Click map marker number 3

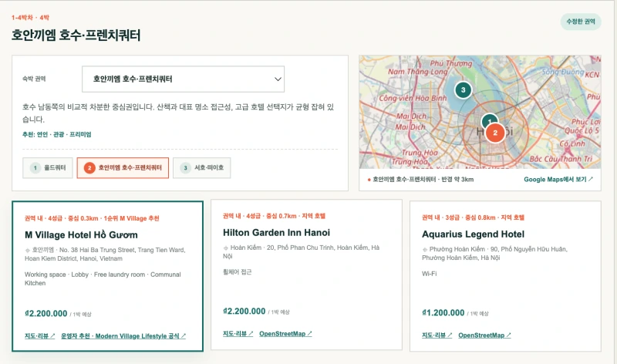(x=464, y=90)
